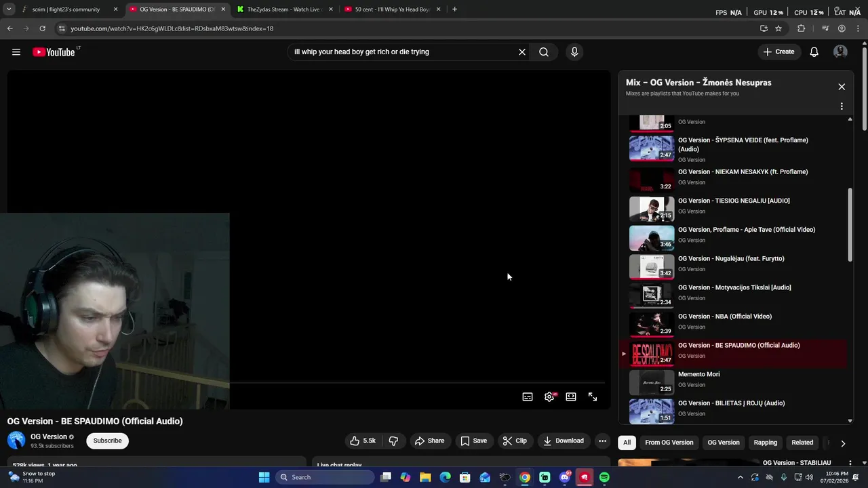Start voice search with microphone
Screen dimensions: 868x488
574,52
